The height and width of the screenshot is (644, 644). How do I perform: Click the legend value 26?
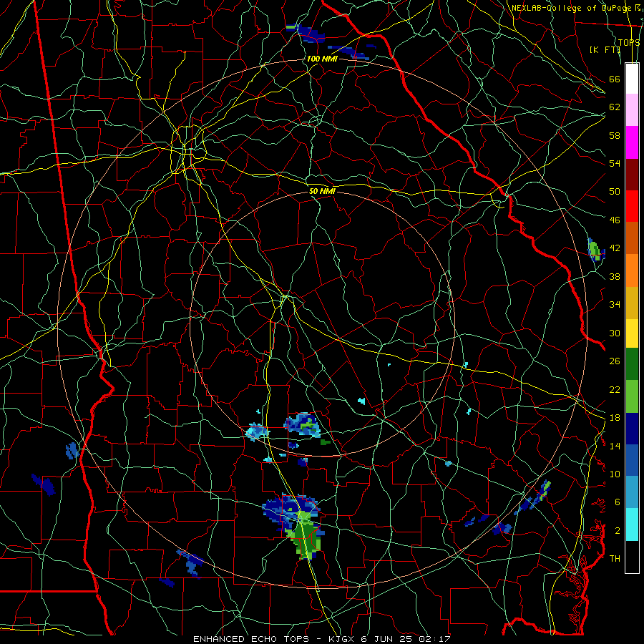pos(615,361)
